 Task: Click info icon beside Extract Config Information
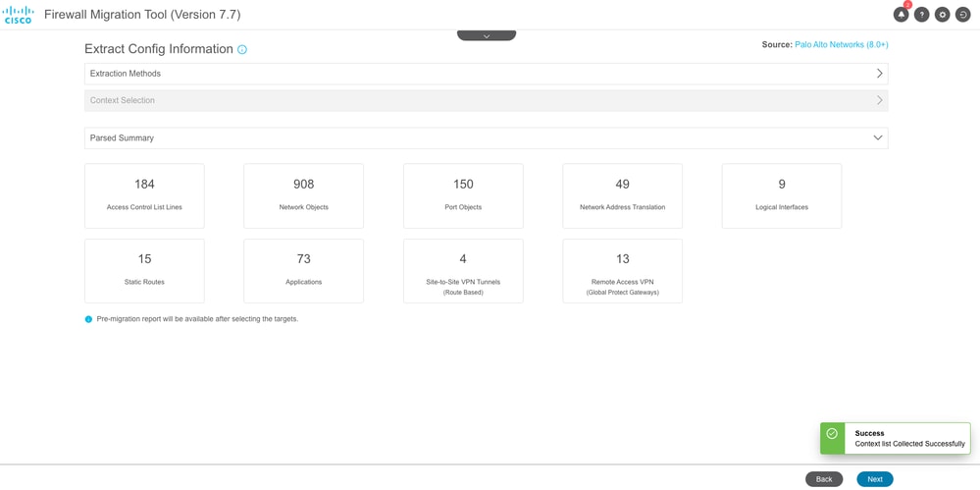242,49
